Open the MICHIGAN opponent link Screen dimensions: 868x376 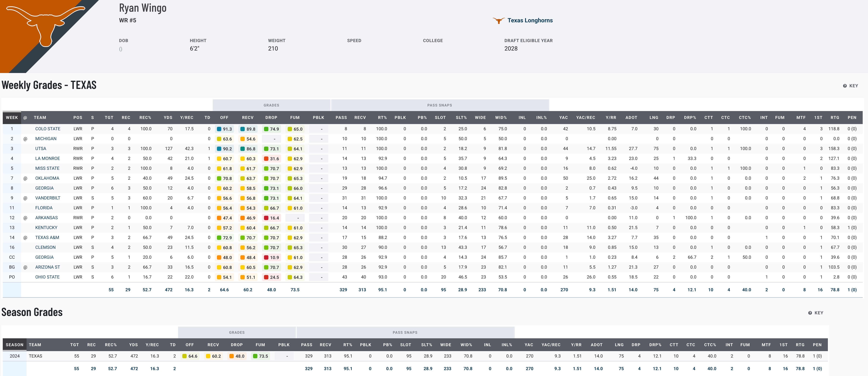click(46, 139)
